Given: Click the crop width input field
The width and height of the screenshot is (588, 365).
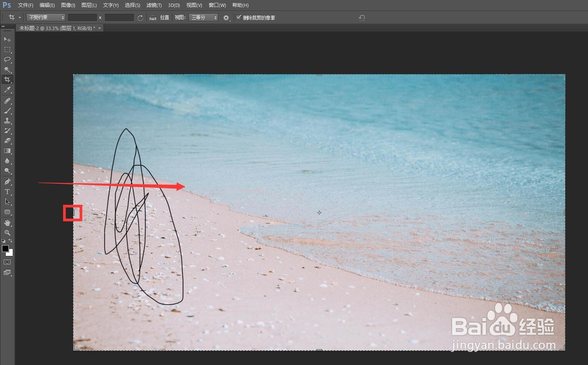Looking at the screenshot, I should [82, 17].
